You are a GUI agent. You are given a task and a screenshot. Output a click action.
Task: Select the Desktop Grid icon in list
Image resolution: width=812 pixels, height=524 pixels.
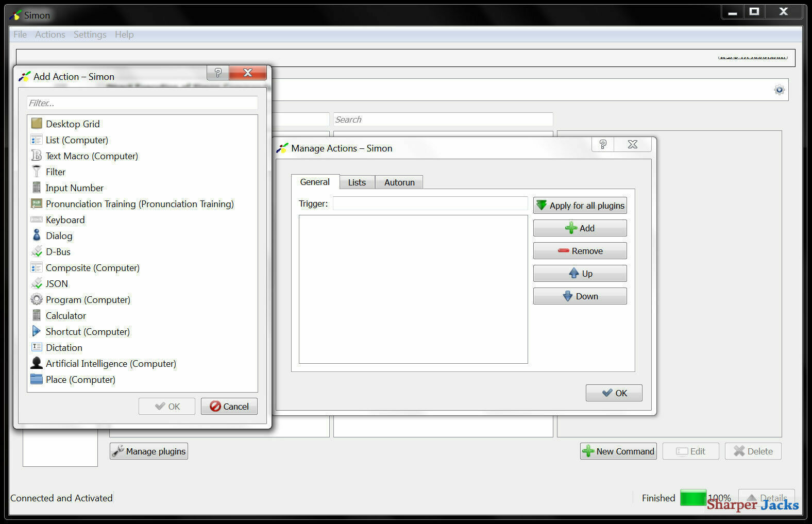(37, 123)
